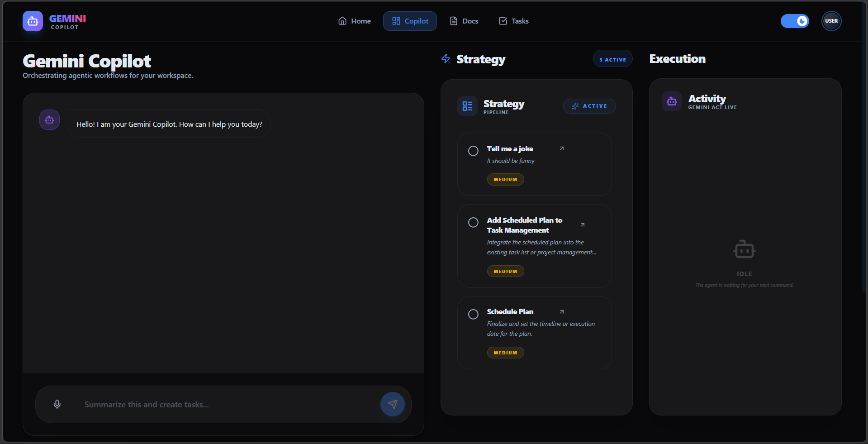Click the 'GEMINI ACT LIVE' label

[712, 107]
